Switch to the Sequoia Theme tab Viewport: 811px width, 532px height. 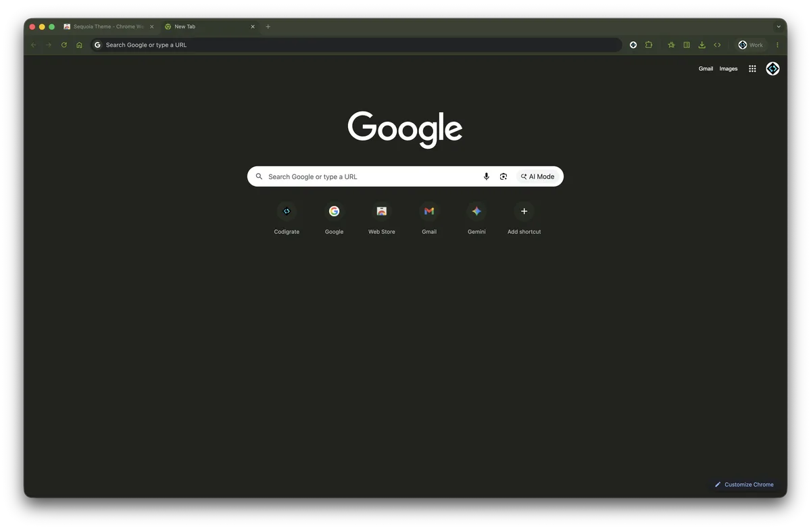109,27
